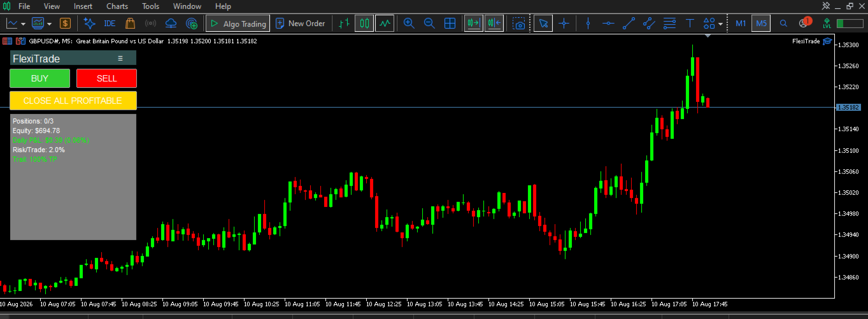Toggle chart auto scroll
Screen dimensions: 868x319
pos(474,24)
